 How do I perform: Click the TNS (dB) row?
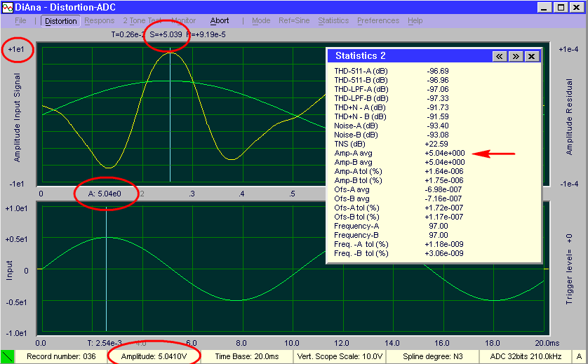pos(392,144)
